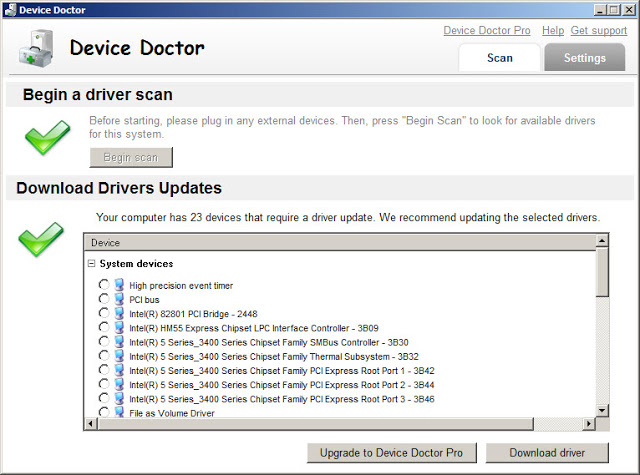
Task: Click device icon for PCI Express Root Port 2
Action: (119, 384)
